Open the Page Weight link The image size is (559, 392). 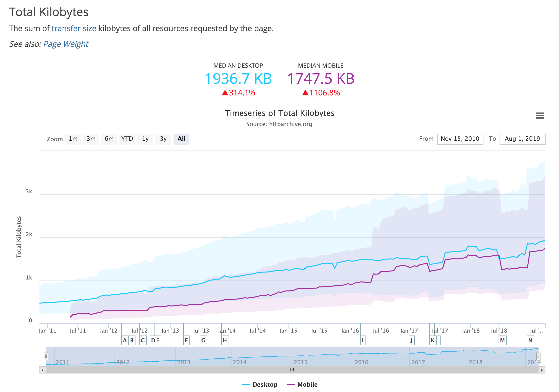point(66,44)
